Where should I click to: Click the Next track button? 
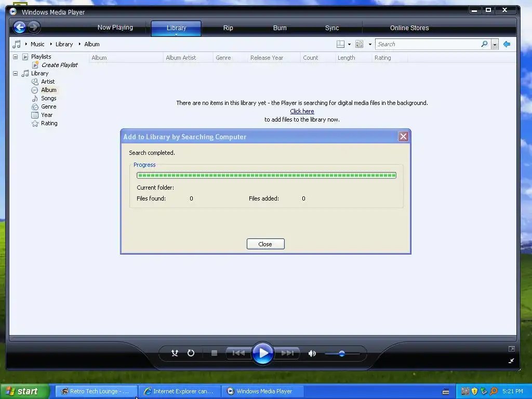tap(287, 353)
